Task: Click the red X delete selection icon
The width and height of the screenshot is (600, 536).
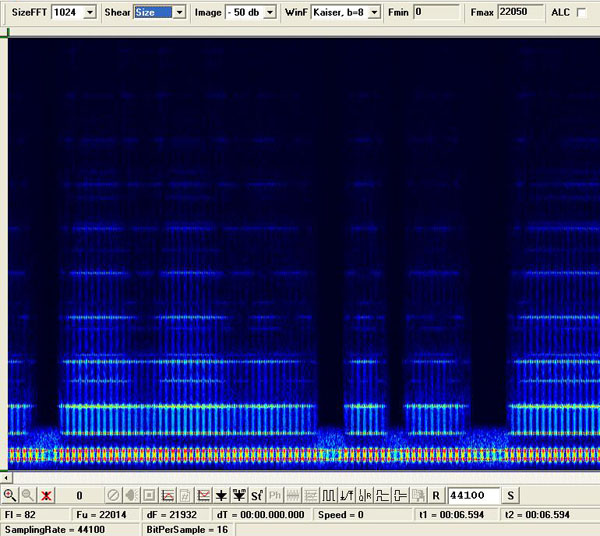Action: 46,495
